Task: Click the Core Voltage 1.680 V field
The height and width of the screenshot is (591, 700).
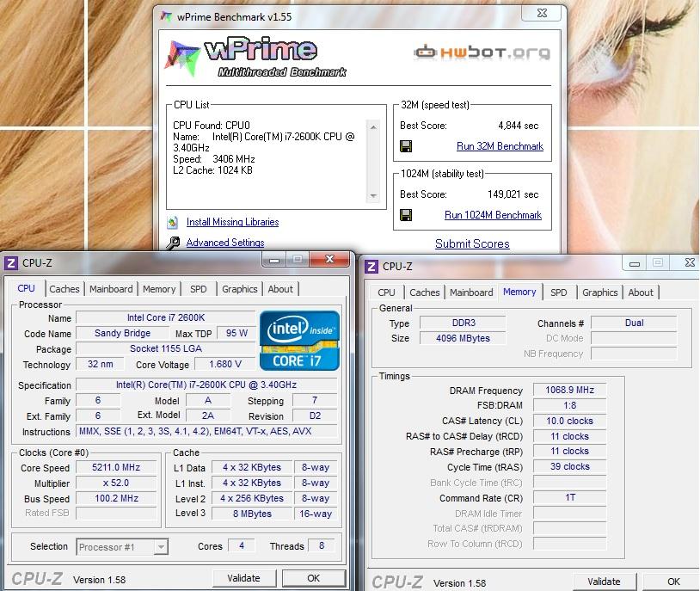Action: [x=225, y=364]
